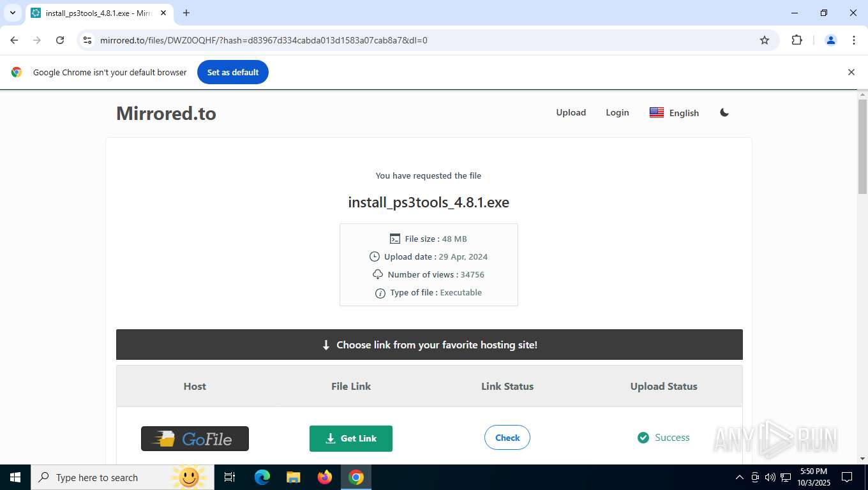This screenshot has height=490, width=868.
Task: Click the taskbar search box
Action: click(123, 477)
